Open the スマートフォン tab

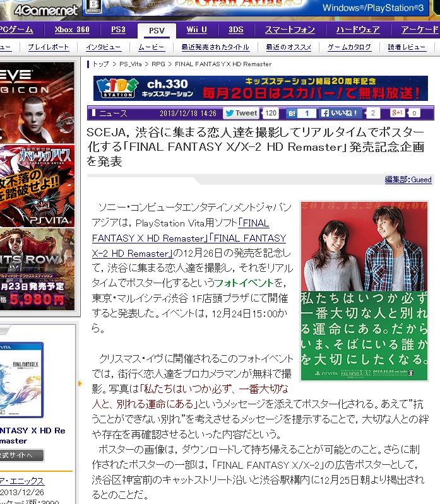click(x=290, y=30)
